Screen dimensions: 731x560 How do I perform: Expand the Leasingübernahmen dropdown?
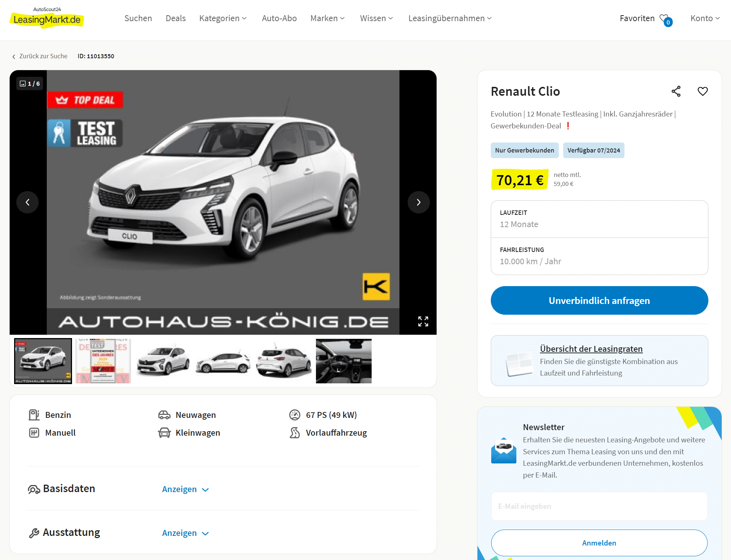(450, 18)
